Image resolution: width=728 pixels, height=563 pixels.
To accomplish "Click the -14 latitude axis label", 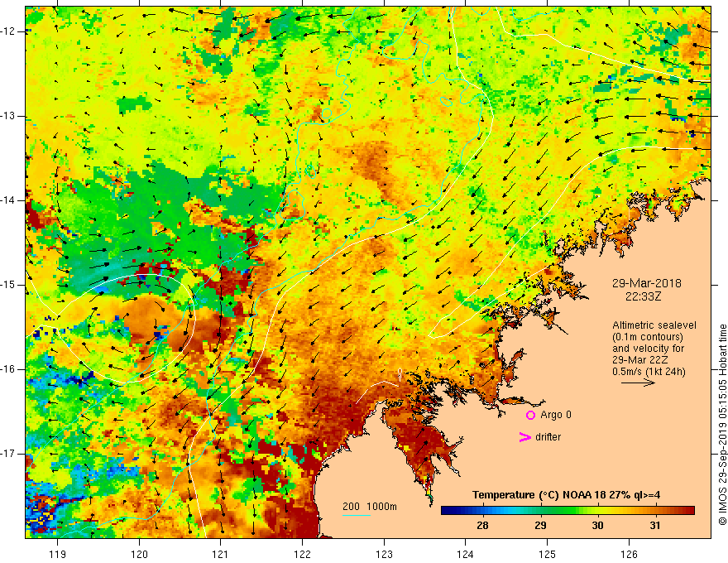I will [9, 200].
